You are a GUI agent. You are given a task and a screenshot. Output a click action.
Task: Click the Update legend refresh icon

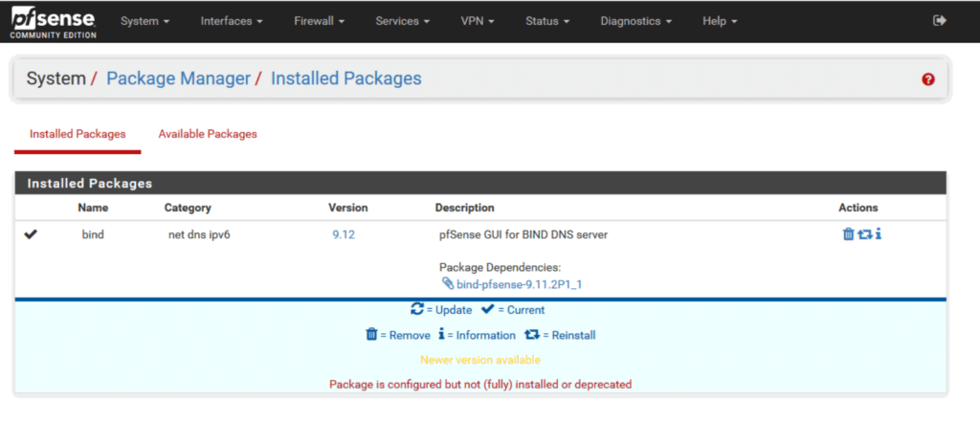[x=417, y=309]
